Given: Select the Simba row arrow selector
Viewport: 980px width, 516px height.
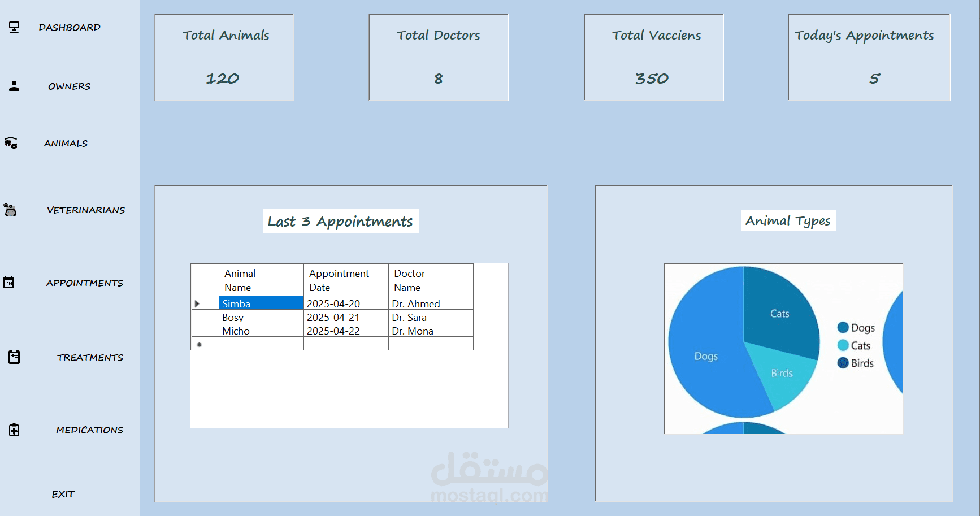Looking at the screenshot, I should point(205,303).
